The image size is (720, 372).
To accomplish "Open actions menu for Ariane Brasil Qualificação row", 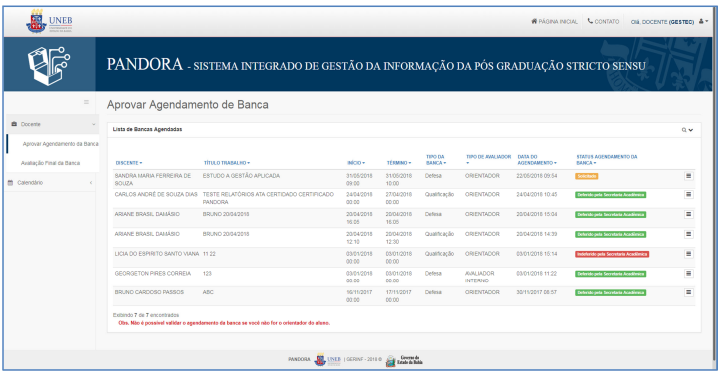I will 688,234.
